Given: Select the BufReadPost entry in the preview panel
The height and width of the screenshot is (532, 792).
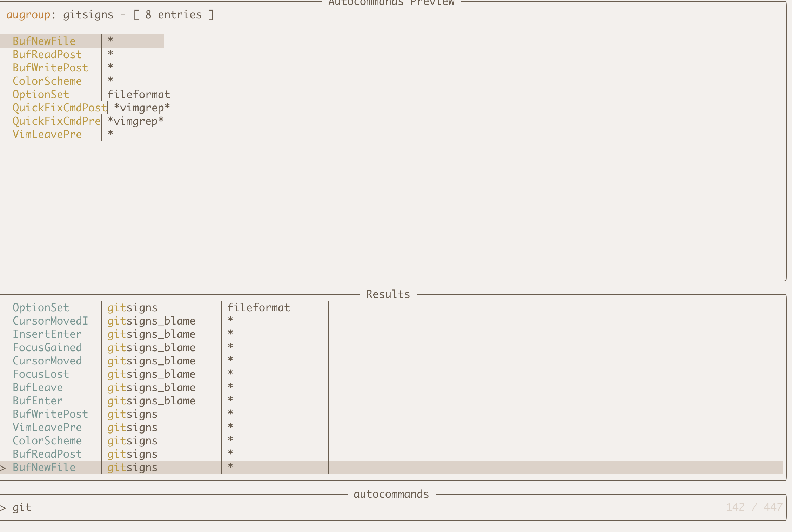Looking at the screenshot, I should point(47,54).
